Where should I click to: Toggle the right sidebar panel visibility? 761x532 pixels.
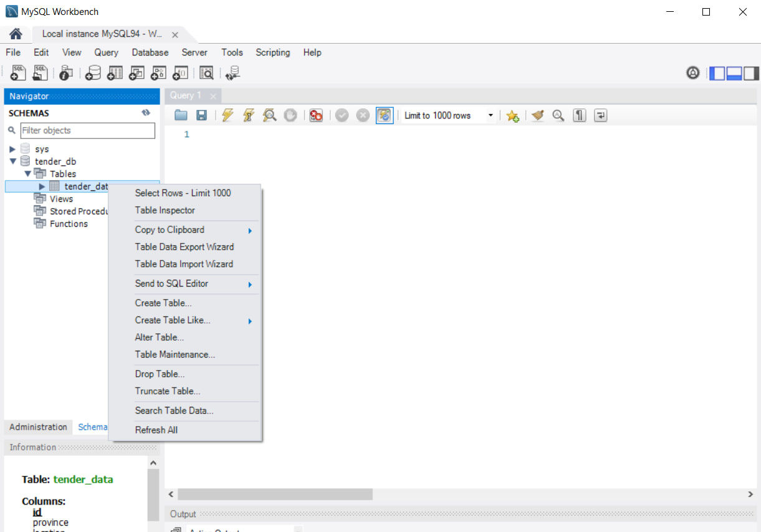750,73
